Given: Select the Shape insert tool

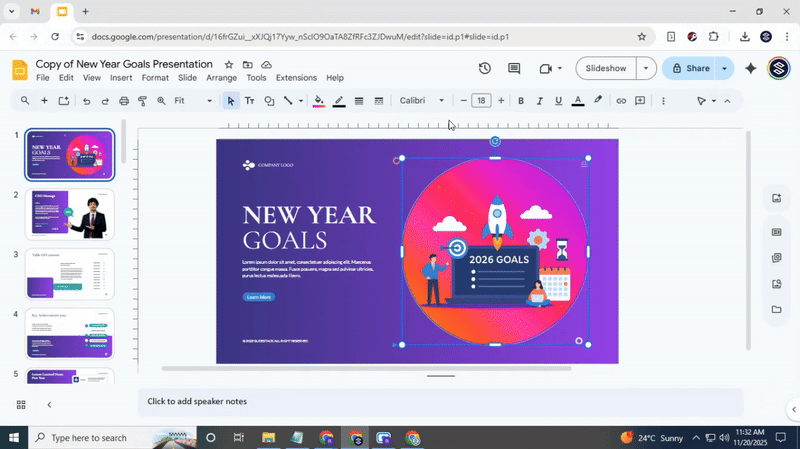Looking at the screenshot, I should pyautogui.click(x=269, y=101).
